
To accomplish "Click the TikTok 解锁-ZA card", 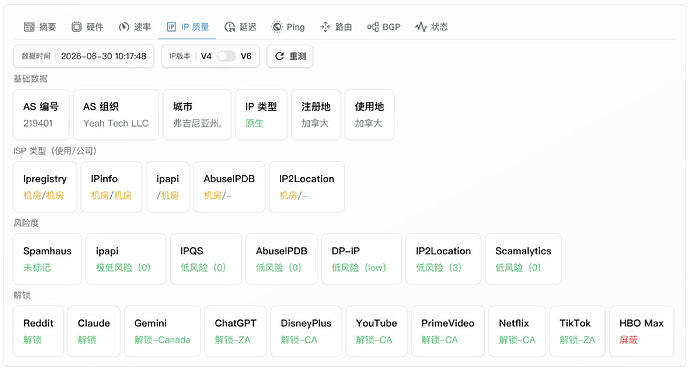I will tap(577, 331).
